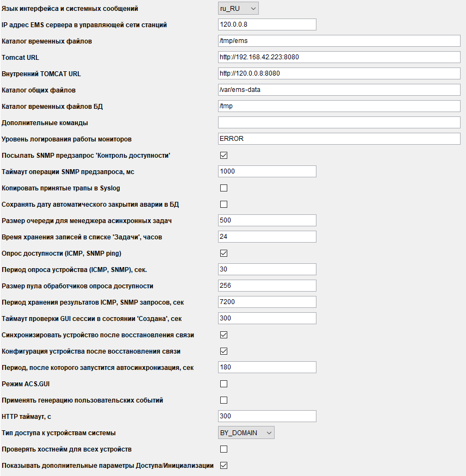Expand the BY_DOMAIN device access type dropdown
The image size is (466, 476).
click(246, 432)
